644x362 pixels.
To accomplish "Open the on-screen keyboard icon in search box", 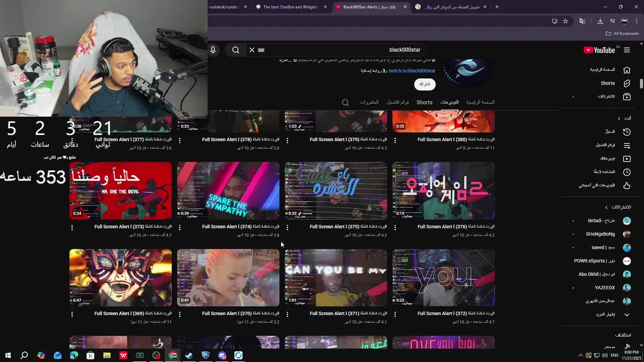I will (x=261, y=50).
